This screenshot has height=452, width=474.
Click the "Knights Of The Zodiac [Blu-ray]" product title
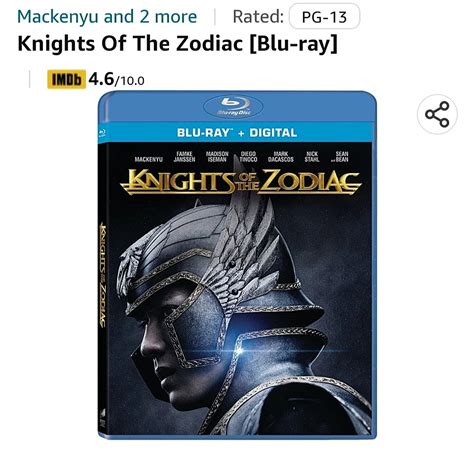[x=177, y=43]
